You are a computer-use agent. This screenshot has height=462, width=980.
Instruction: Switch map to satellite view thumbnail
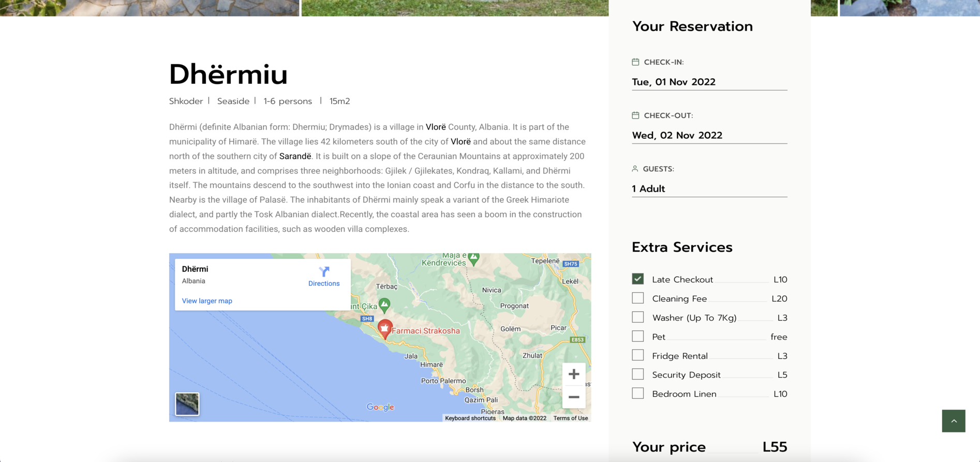[187, 404]
